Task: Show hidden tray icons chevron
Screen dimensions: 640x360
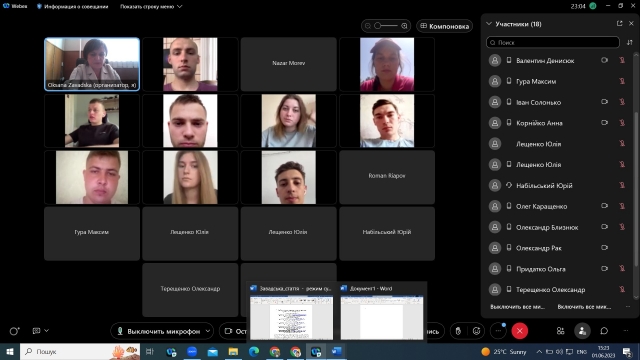Action: tap(539, 351)
